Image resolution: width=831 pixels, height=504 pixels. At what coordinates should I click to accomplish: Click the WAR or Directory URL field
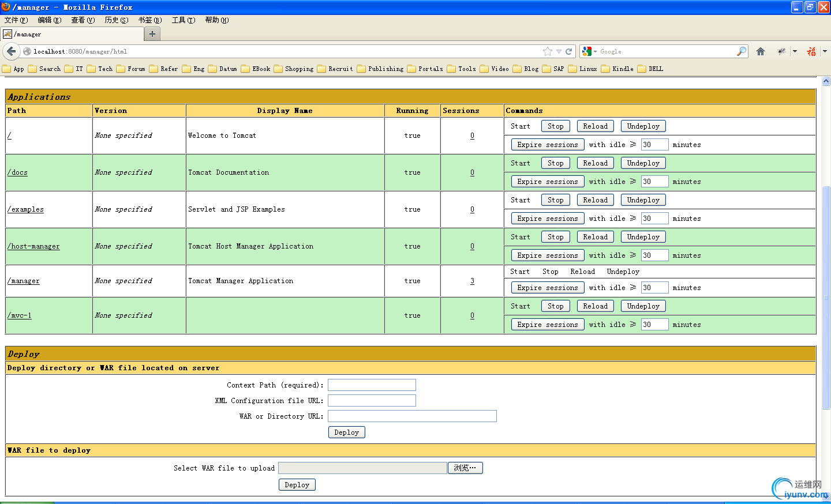tap(412, 416)
